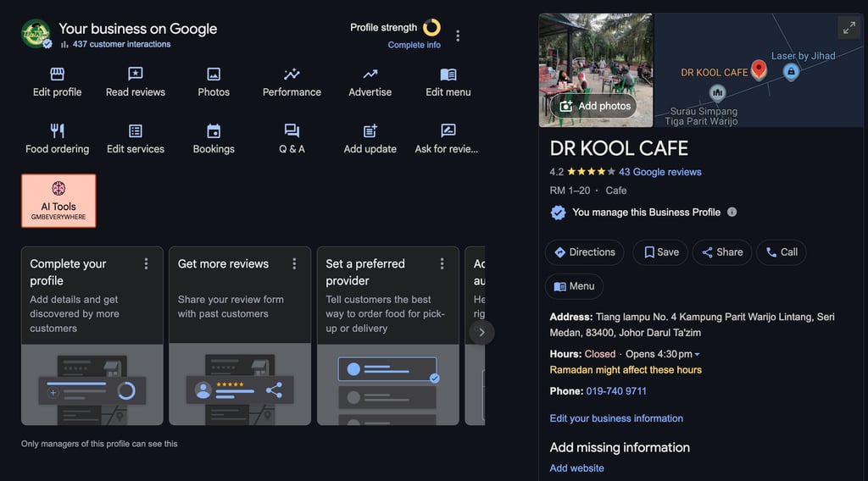868x481 pixels.
Task: Click Share button
Action: (722, 252)
